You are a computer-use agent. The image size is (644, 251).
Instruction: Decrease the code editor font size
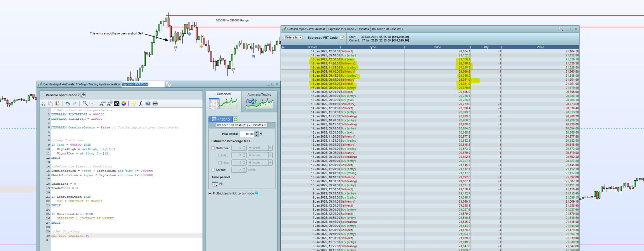(102, 103)
